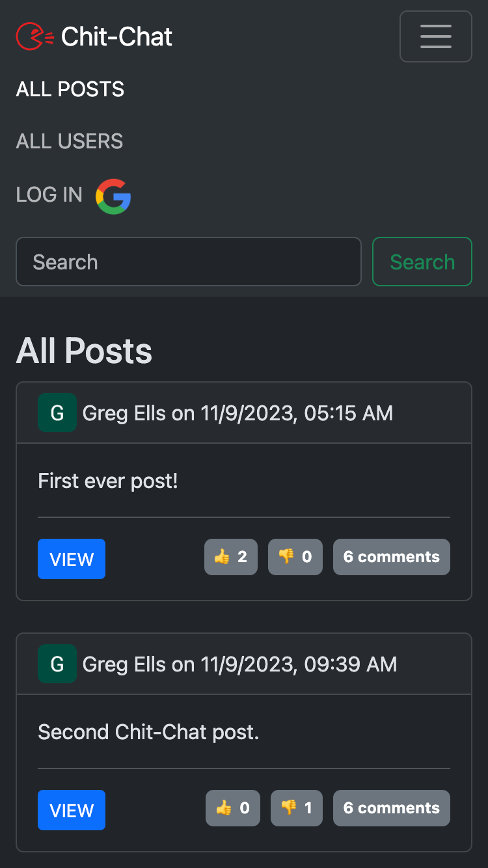Image resolution: width=488 pixels, height=868 pixels.
Task: Click the Chit-Chat red logo icon
Action: point(35,36)
